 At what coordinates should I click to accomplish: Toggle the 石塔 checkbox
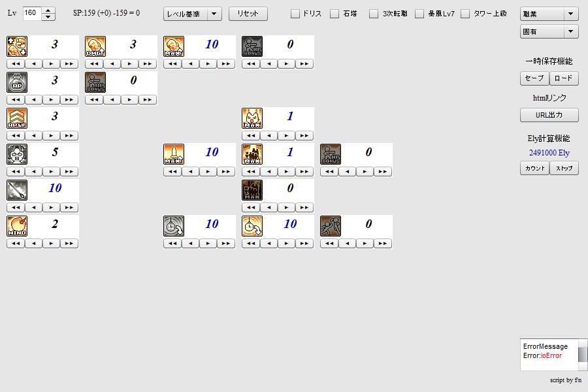click(335, 14)
